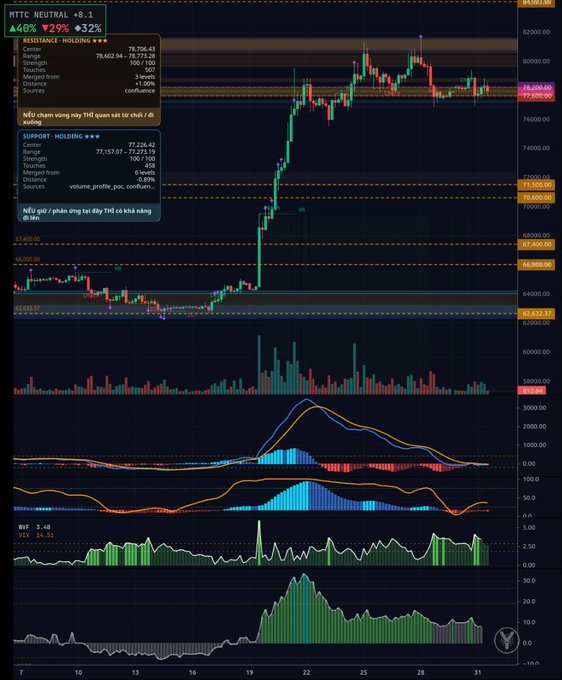Click the date label 7 on time axis
The height and width of the screenshot is (680, 562).
(x=21, y=673)
